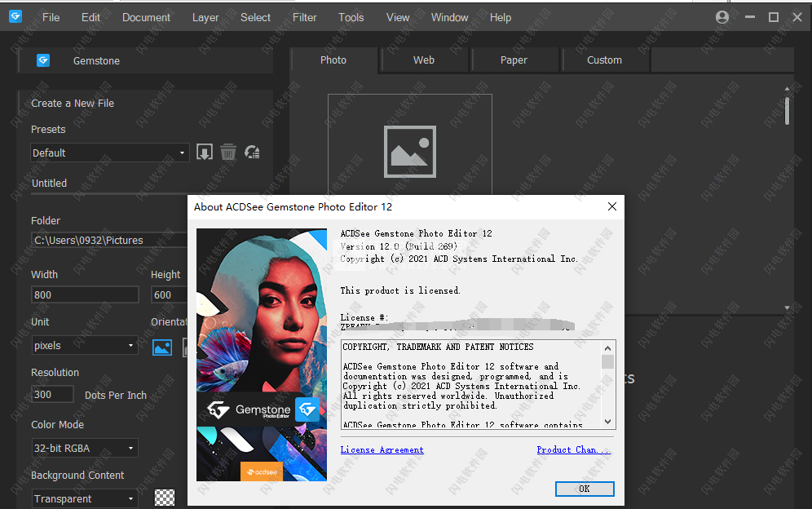
Task: Click the Resolution field showing 300
Action: [52, 395]
